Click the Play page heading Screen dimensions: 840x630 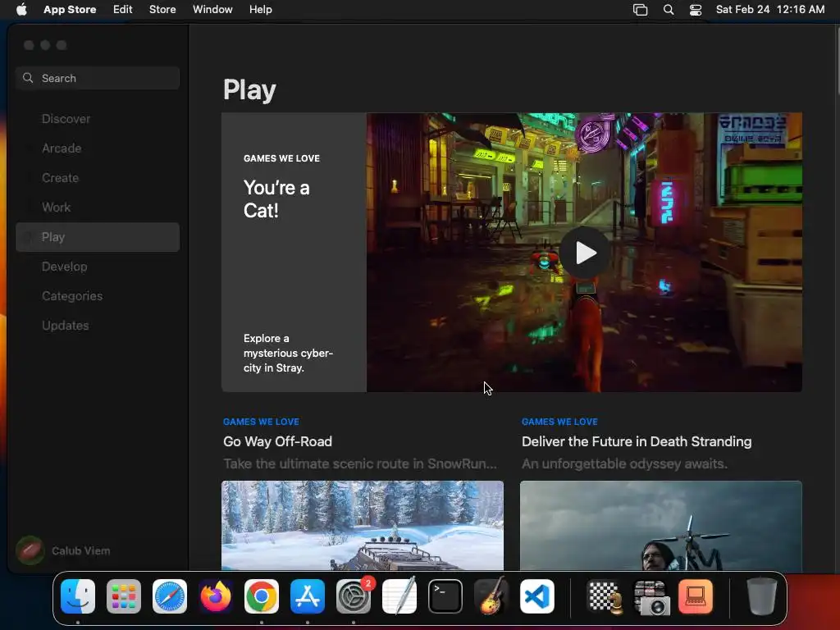(249, 90)
